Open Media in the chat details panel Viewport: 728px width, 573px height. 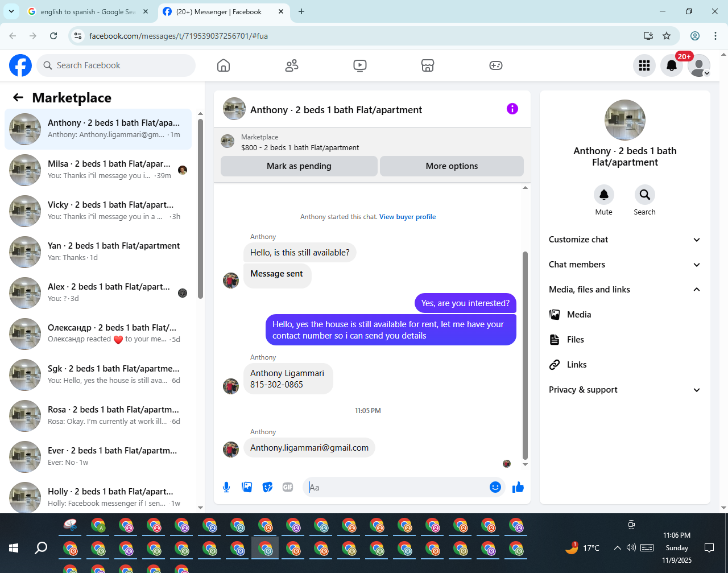coord(625,315)
